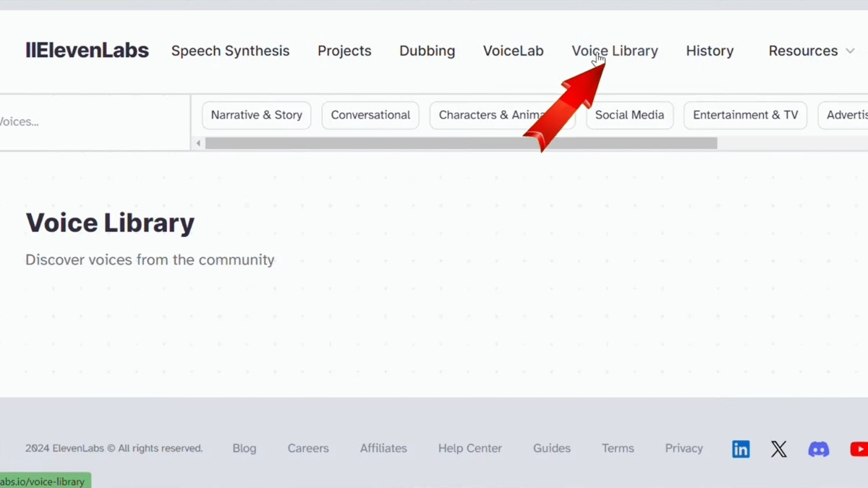Select the Conversational filter chip
The width and height of the screenshot is (868, 488).
point(370,115)
